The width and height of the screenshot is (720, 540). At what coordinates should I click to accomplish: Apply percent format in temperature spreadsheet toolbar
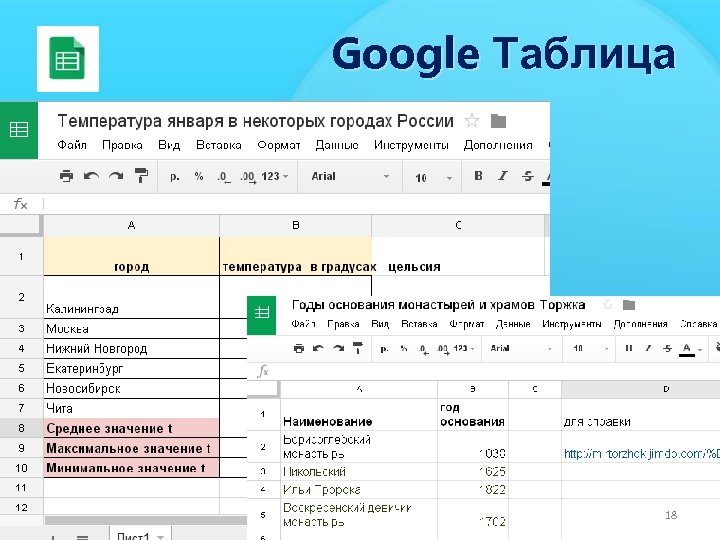click(198, 176)
